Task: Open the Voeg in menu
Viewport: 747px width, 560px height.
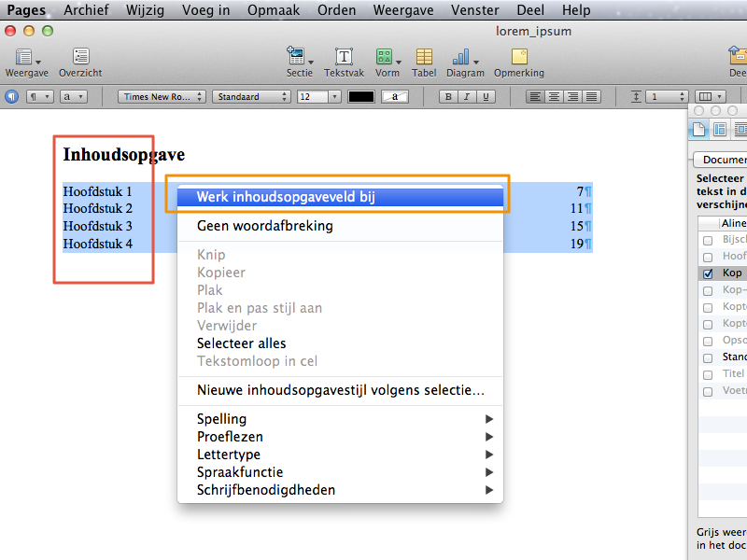Action: (x=205, y=10)
